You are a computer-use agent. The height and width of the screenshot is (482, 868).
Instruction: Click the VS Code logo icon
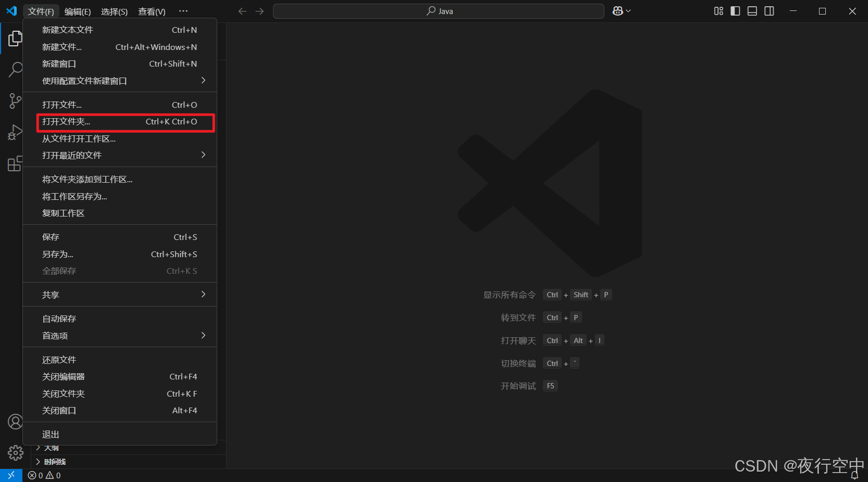click(x=11, y=11)
